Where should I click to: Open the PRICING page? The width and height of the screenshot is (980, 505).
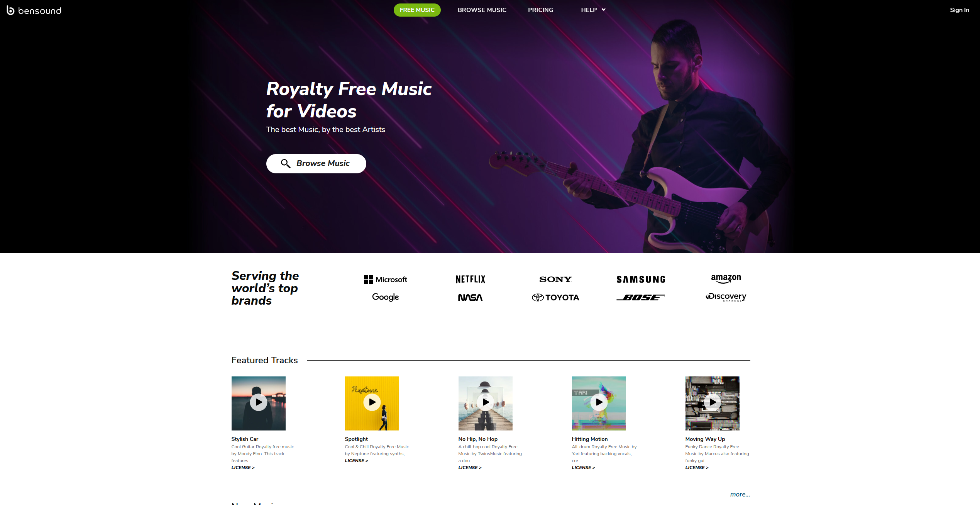click(540, 10)
